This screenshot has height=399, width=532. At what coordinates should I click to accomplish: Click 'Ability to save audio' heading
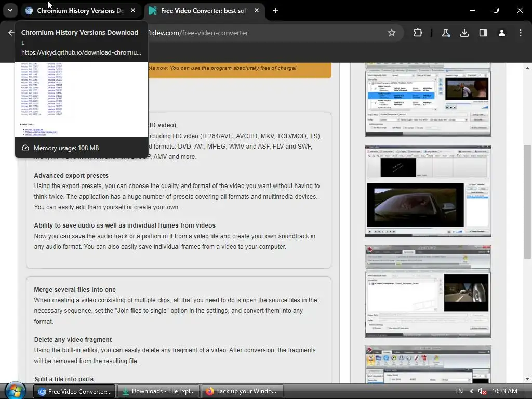pyautogui.click(x=125, y=225)
